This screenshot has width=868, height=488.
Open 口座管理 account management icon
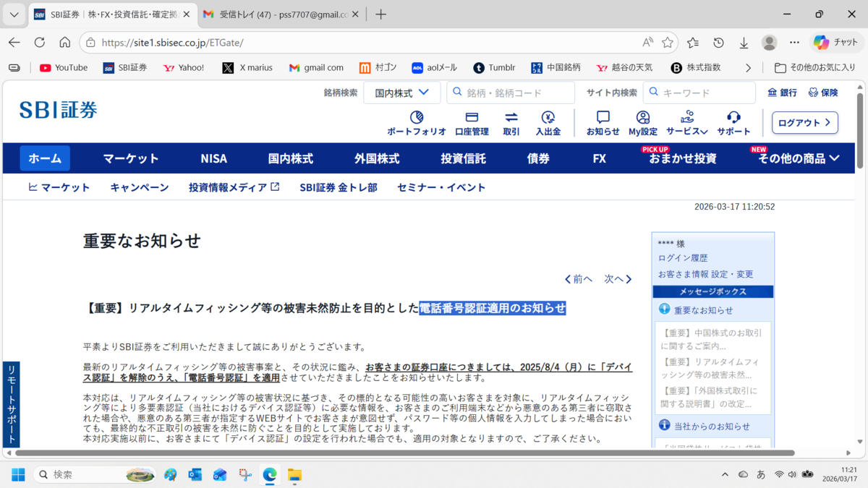click(x=472, y=124)
